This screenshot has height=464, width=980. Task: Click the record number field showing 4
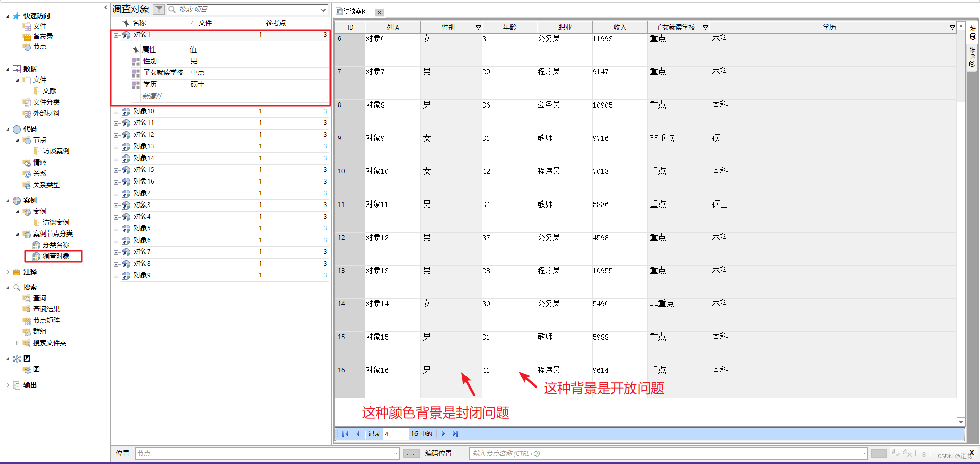[x=396, y=434]
